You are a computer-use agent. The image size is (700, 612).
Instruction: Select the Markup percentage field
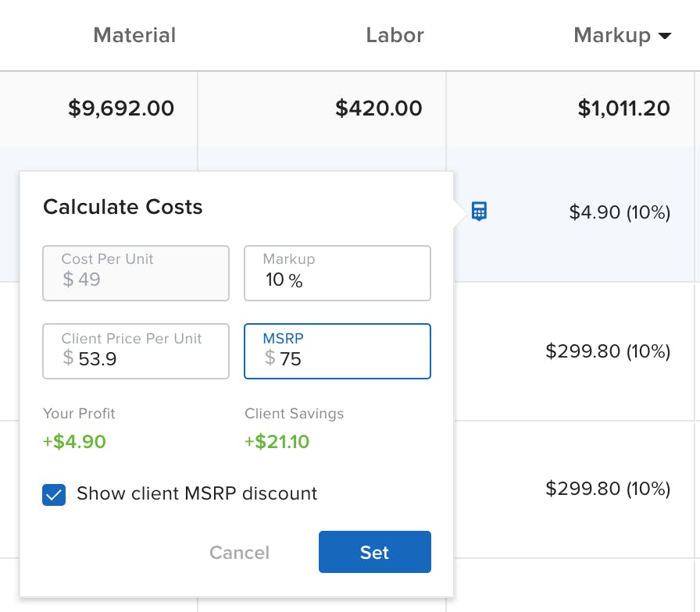(x=337, y=273)
